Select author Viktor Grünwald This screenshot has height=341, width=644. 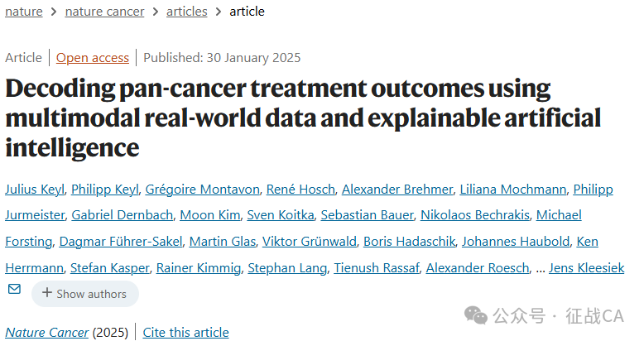(x=310, y=242)
